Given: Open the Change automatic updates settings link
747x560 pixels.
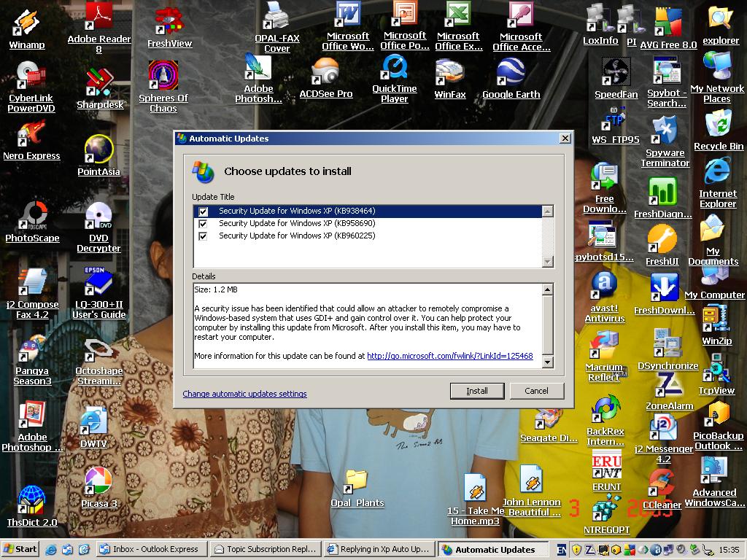Looking at the screenshot, I should [x=245, y=394].
